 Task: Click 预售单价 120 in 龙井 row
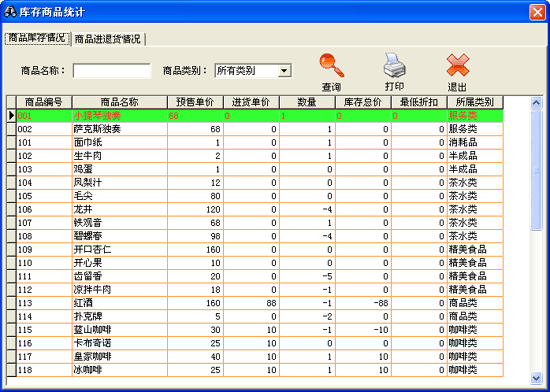(x=195, y=209)
